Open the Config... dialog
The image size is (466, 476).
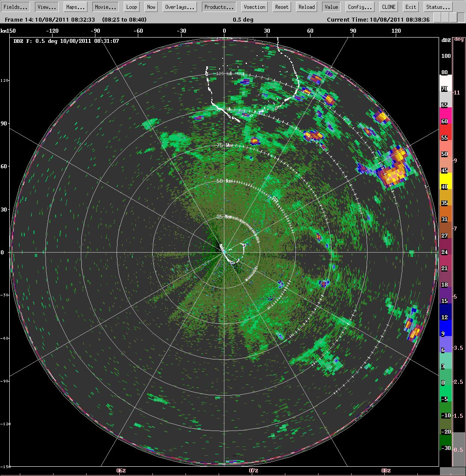click(x=360, y=7)
